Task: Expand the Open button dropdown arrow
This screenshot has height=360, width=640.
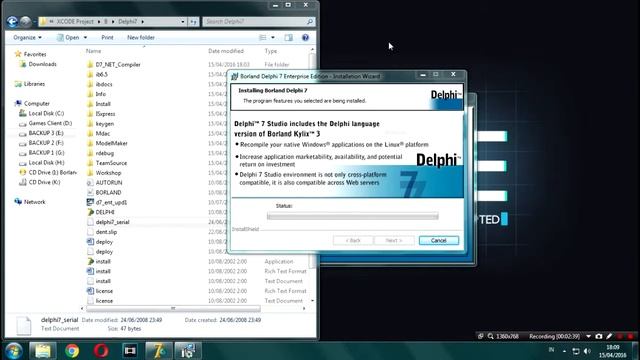Action: click(x=85, y=38)
